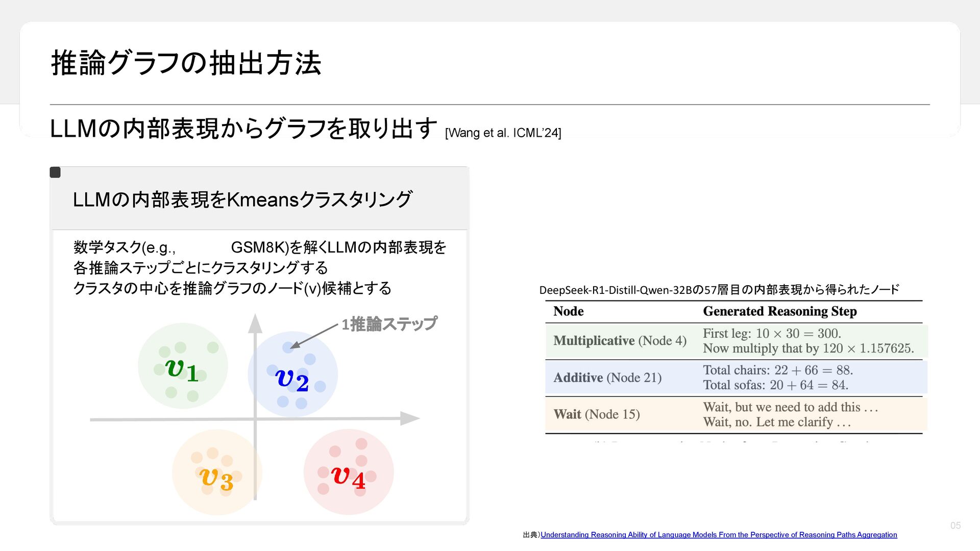Select the Multiplicative (Node 4) table row

pyautogui.click(x=620, y=341)
